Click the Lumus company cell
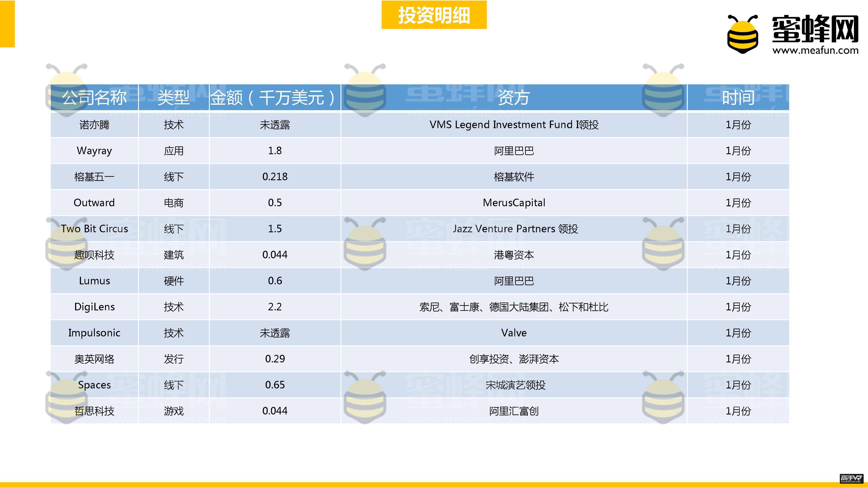 (94, 281)
